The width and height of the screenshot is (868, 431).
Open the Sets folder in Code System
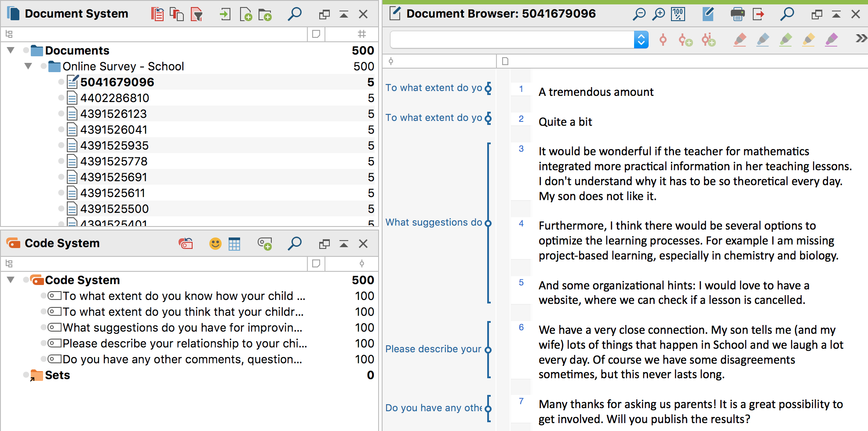pyautogui.click(x=57, y=375)
